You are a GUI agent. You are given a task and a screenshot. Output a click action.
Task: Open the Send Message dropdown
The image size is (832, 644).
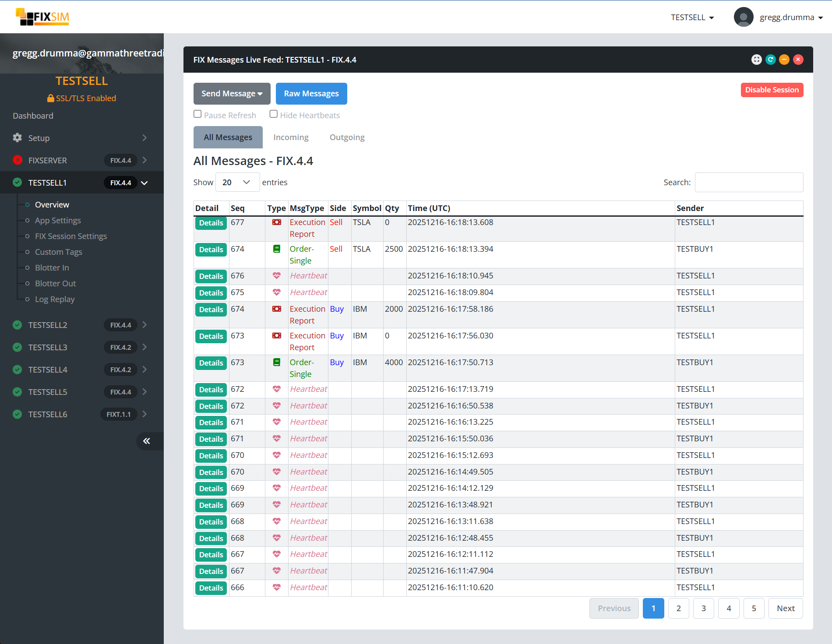pyautogui.click(x=232, y=94)
